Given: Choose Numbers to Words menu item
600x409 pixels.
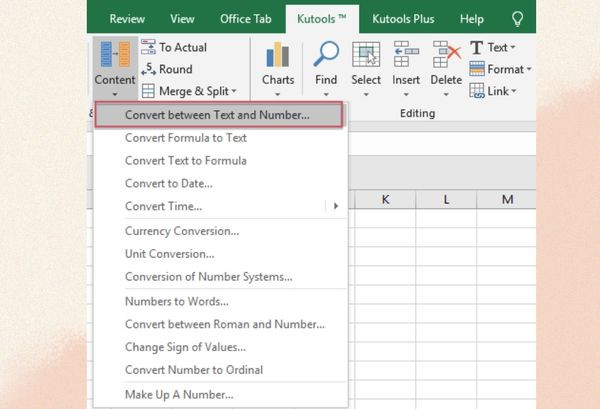Looking at the screenshot, I should click(x=221, y=301).
